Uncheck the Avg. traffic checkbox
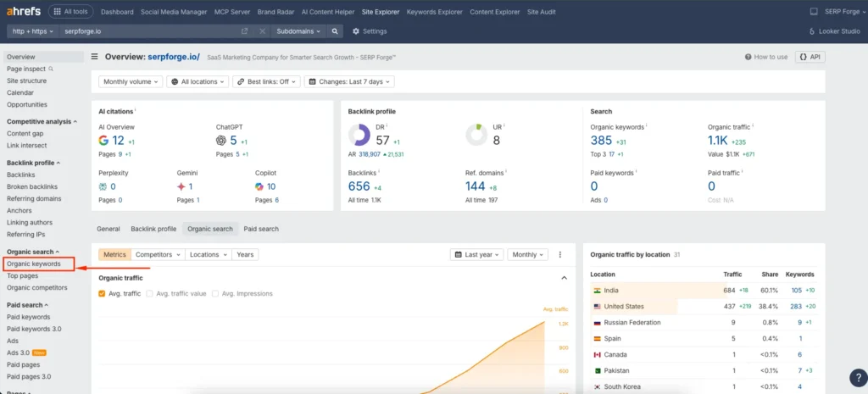 103,294
